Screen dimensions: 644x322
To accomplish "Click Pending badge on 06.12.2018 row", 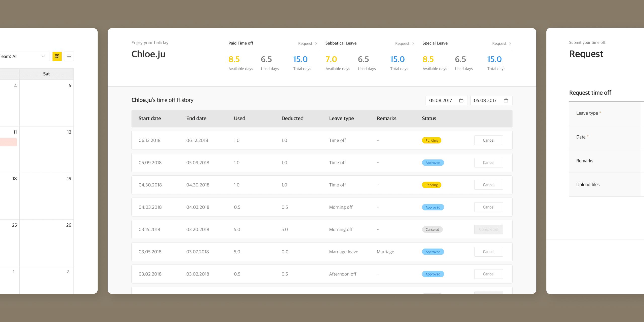I will (x=431, y=140).
